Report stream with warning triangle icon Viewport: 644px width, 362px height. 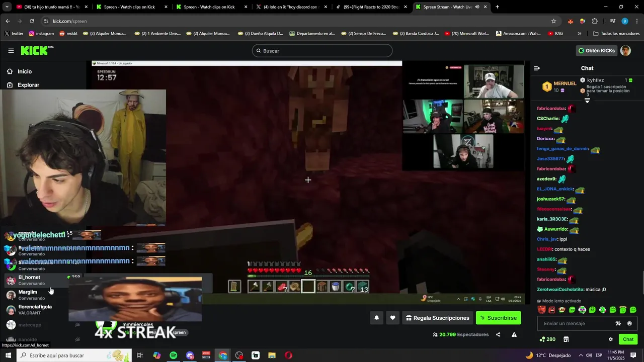point(514,334)
